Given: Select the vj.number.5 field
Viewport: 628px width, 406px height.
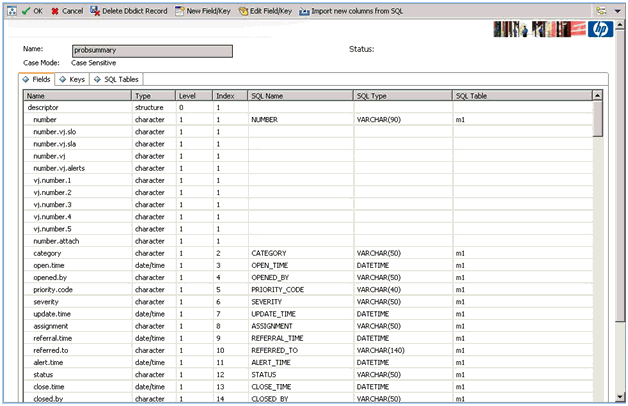Looking at the screenshot, I should click(x=52, y=229).
